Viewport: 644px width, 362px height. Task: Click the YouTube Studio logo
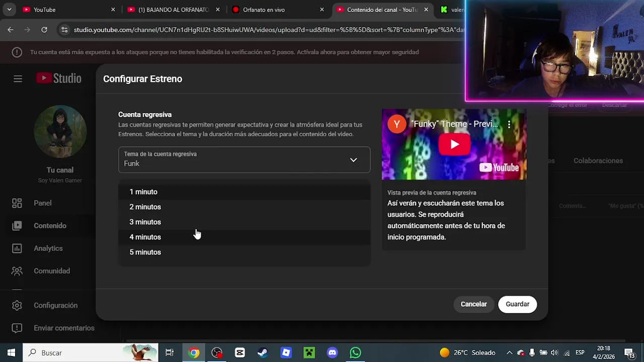(58, 78)
